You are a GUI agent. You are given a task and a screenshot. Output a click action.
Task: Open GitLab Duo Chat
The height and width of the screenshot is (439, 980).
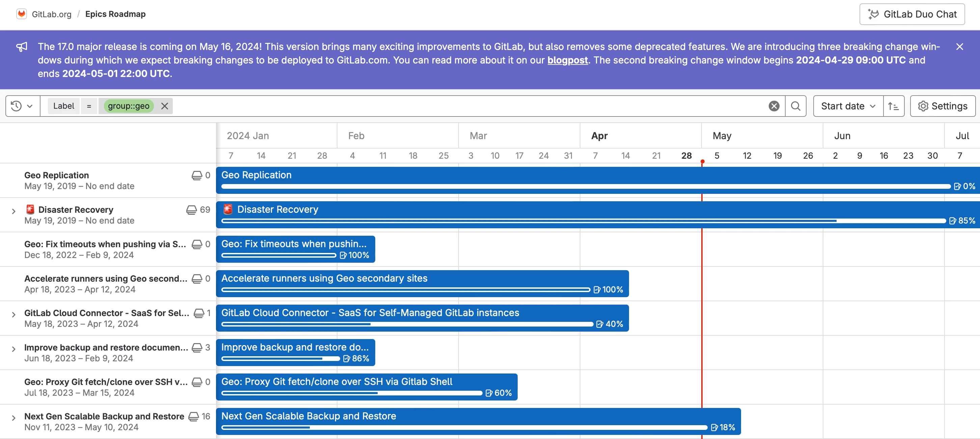(x=911, y=14)
